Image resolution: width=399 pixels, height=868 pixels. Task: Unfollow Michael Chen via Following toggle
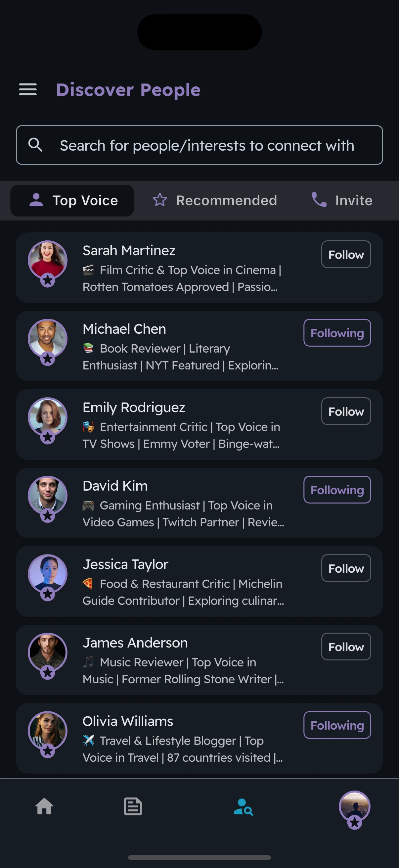click(x=337, y=333)
